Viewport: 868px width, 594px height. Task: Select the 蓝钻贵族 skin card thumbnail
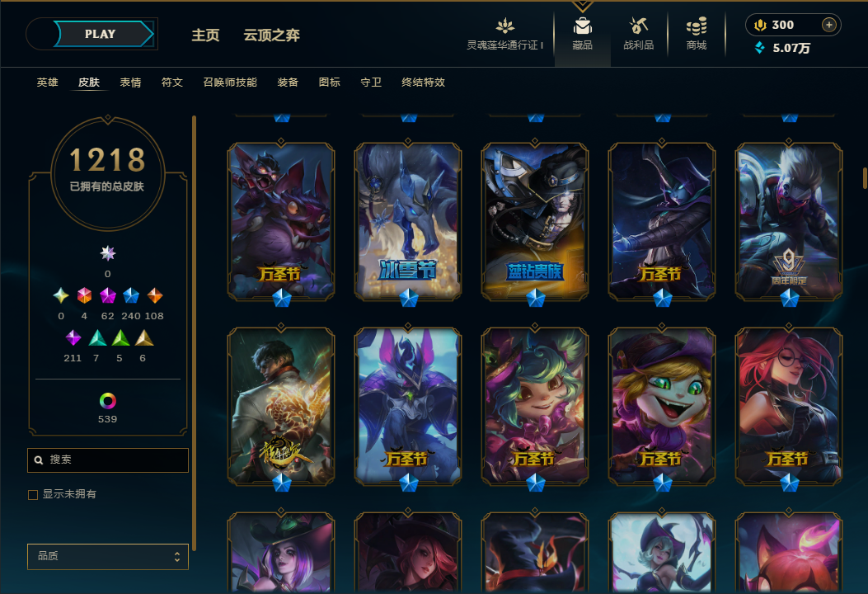(x=535, y=222)
